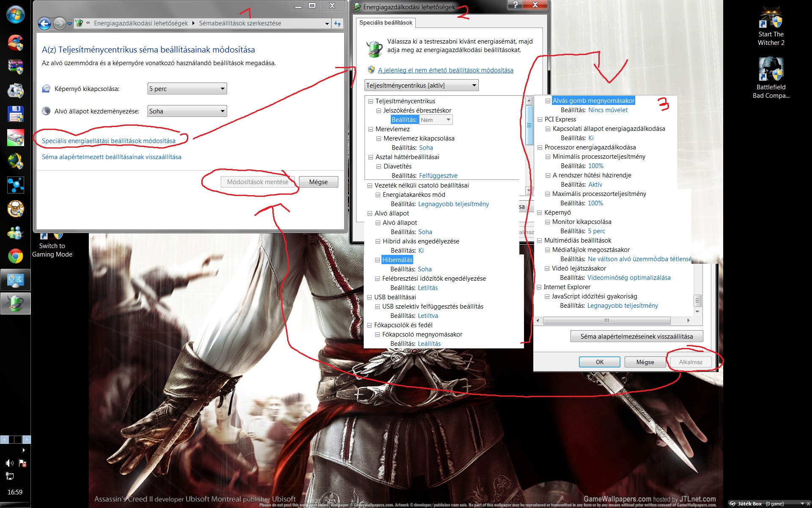Click the Forward navigation arrow
The width and height of the screenshot is (812, 508).
click(60, 24)
